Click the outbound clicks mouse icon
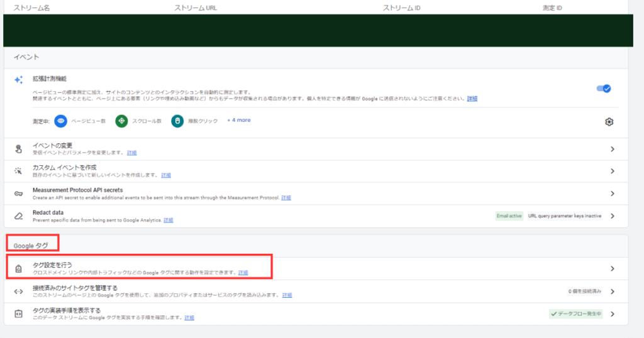This screenshot has height=338, width=644. click(177, 121)
